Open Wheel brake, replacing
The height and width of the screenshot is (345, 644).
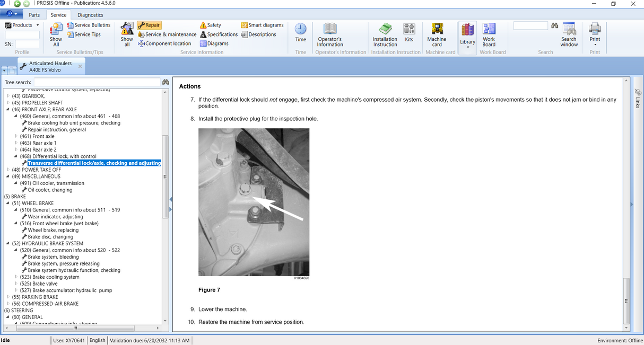pos(53,230)
